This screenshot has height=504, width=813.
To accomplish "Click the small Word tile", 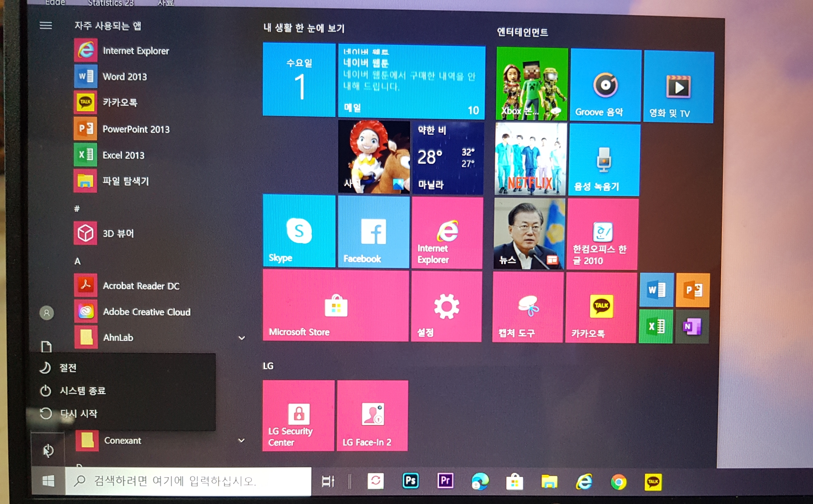I will tap(657, 290).
